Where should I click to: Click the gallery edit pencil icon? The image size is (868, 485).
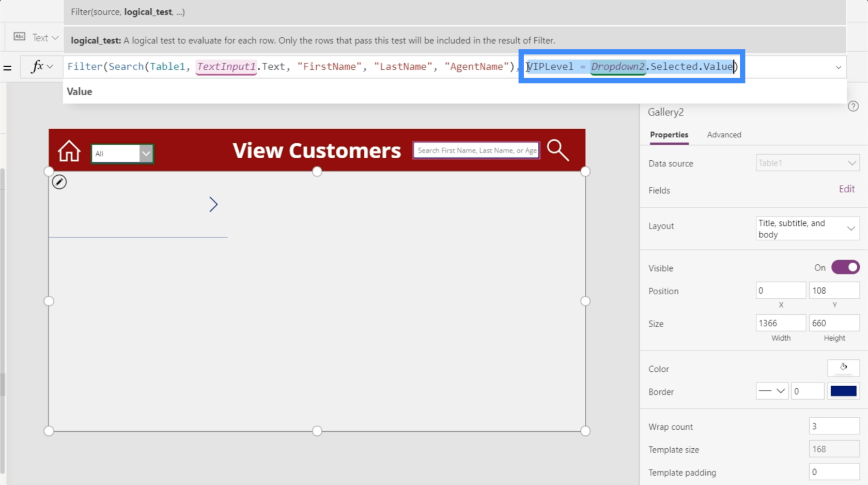(x=59, y=182)
